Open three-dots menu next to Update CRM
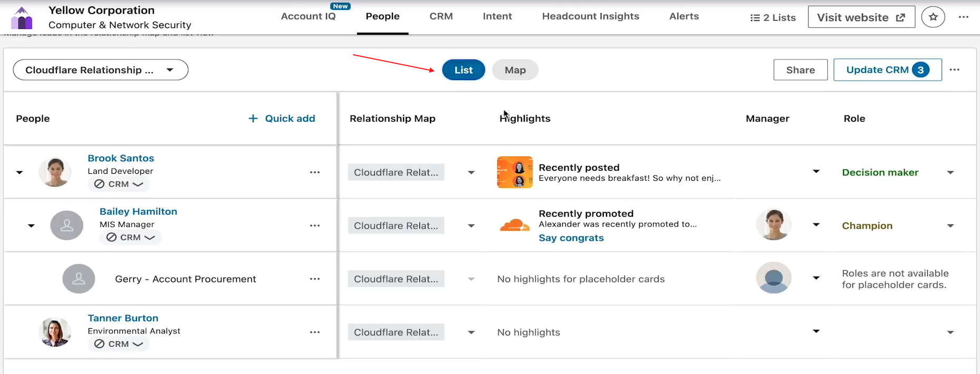This screenshot has width=980, height=374. point(954,70)
